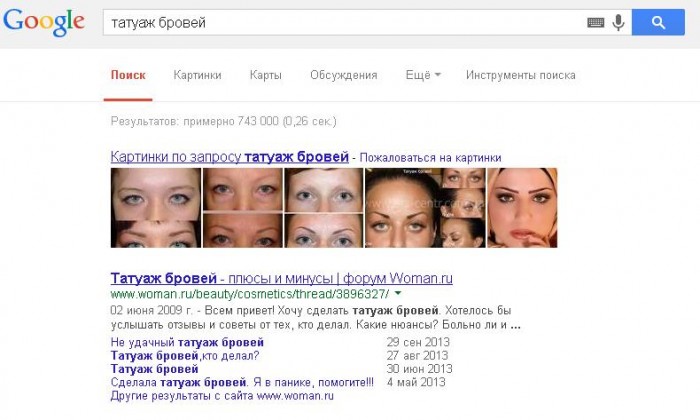Open the Картинки по запросу татуаж бровей link

click(229, 157)
